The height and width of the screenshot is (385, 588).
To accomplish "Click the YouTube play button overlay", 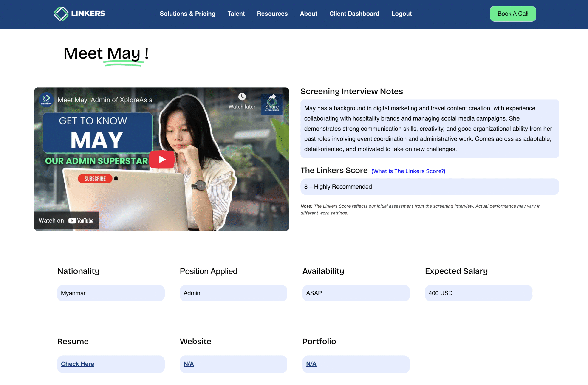I will [161, 159].
